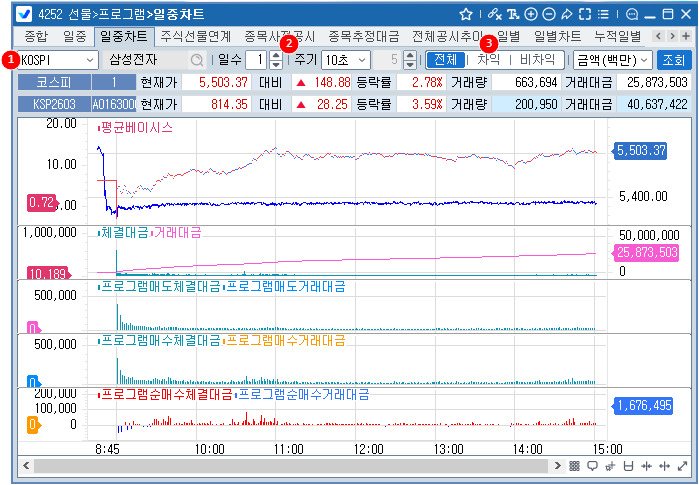Select the 비차익 filter option
Viewport: 699px width, 485px height.
pyautogui.click(x=537, y=60)
